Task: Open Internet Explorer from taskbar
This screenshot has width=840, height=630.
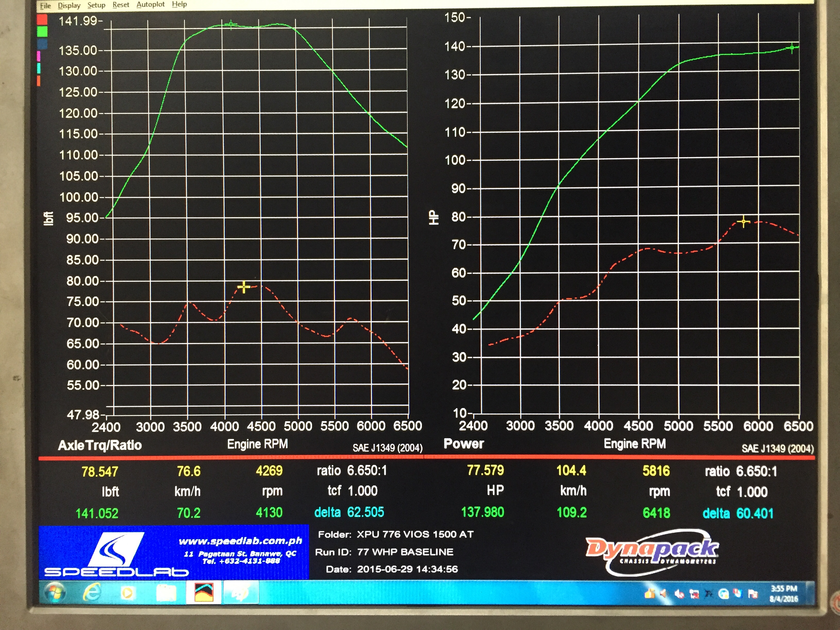Action: 92,592
